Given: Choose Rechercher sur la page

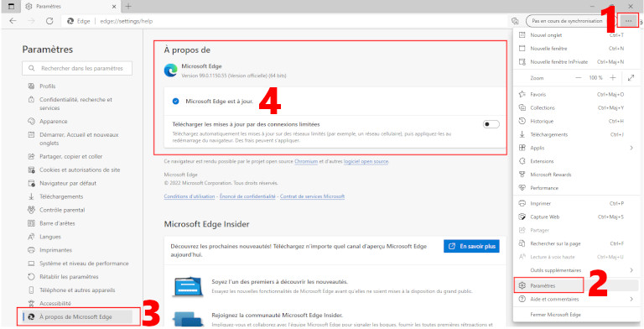Looking at the screenshot, I should pyautogui.click(x=575, y=243).
